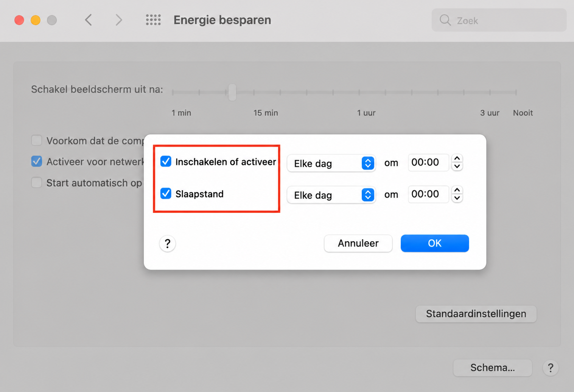Click Annuleer button
Viewport: 574px width, 392px height.
pyautogui.click(x=358, y=243)
